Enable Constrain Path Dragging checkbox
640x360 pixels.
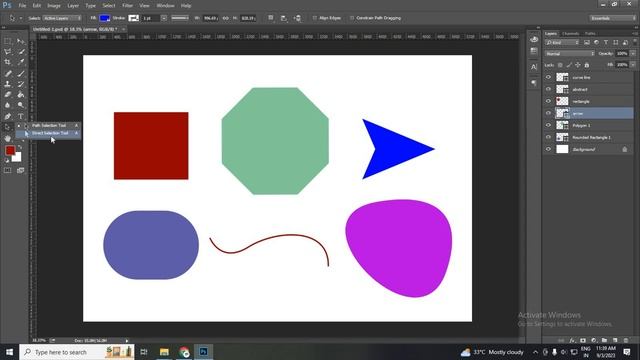pos(352,18)
